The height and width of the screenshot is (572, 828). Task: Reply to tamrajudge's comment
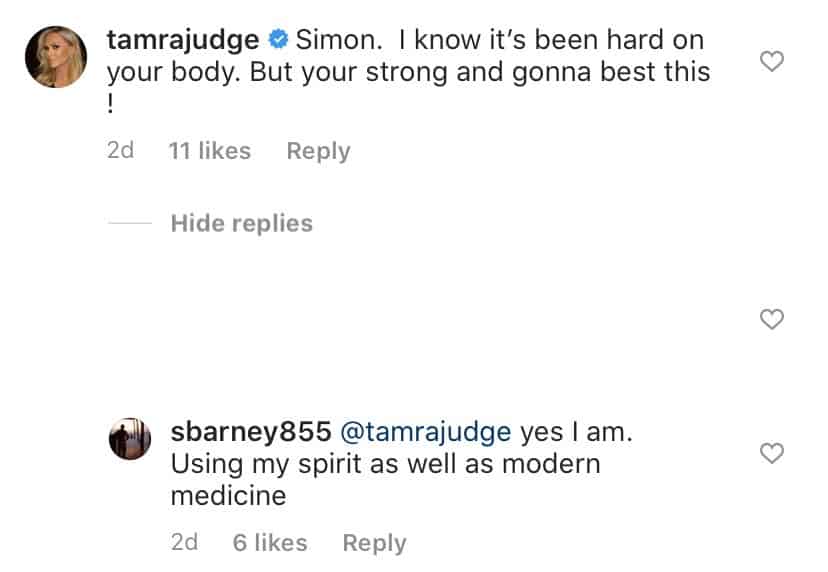pos(318,152)
